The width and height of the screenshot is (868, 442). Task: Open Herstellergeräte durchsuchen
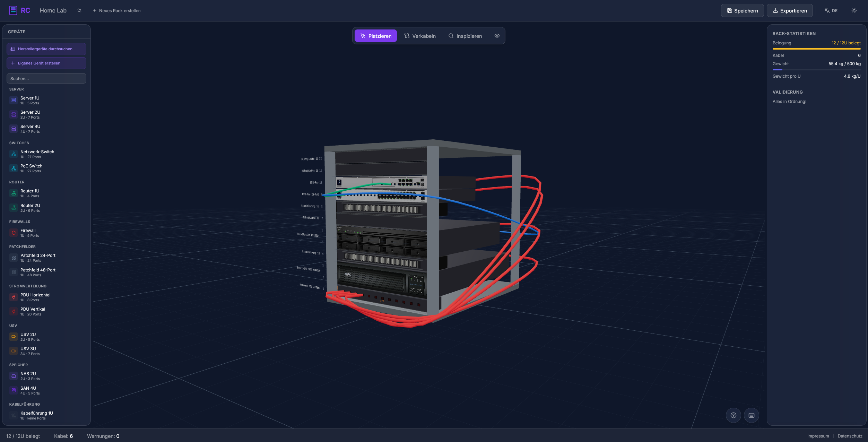46,49
